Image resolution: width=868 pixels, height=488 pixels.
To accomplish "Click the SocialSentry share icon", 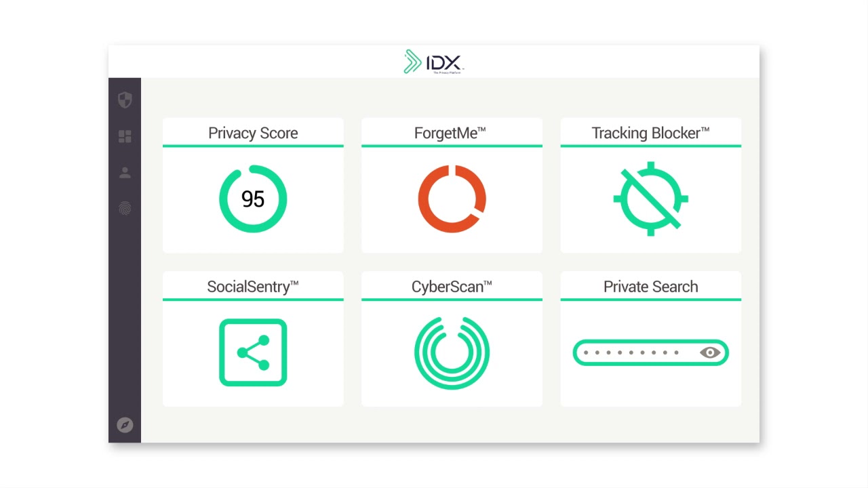I will coord(253,352).
